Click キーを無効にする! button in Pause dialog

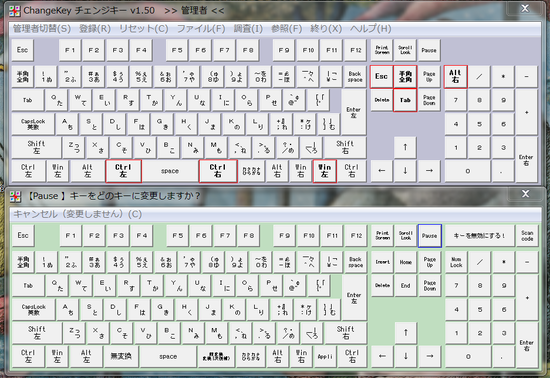coord(479,236)
